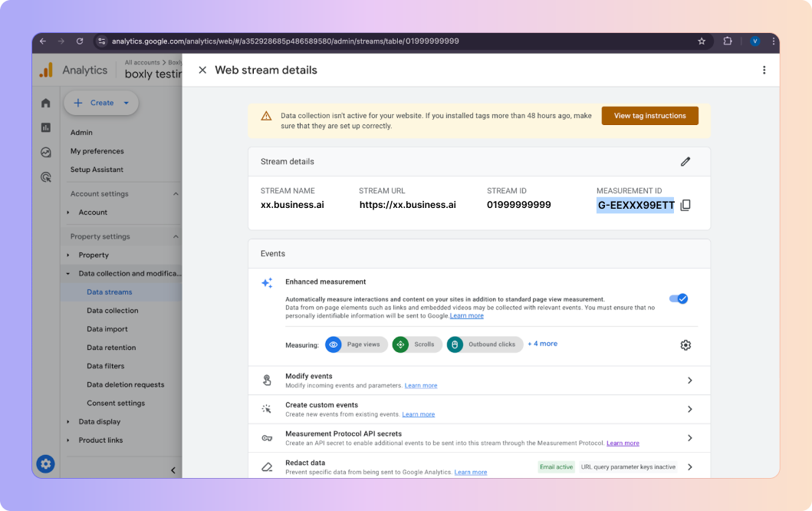Open the Chrome profile avatar
The height and width of the screenshot is (511, 812).
[x=755, y=41]
